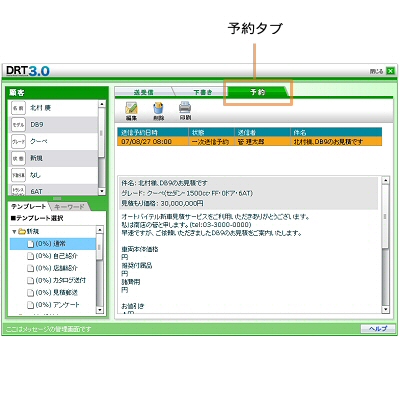Click the グレード icon beside クーペ
This screenshot has width=400, height=400.
coord(18,141)
